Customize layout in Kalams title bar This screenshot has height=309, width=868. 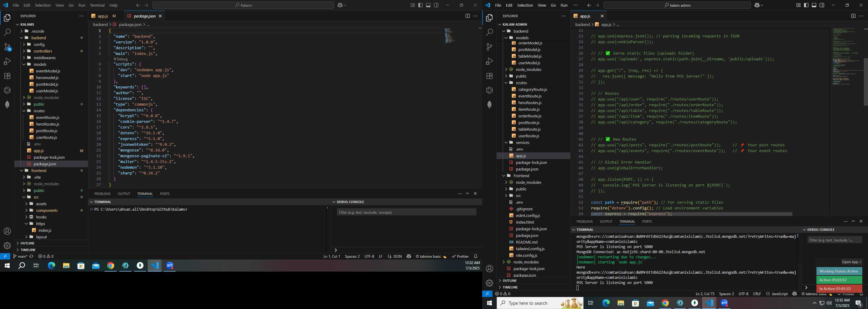[x=412, y=5]
